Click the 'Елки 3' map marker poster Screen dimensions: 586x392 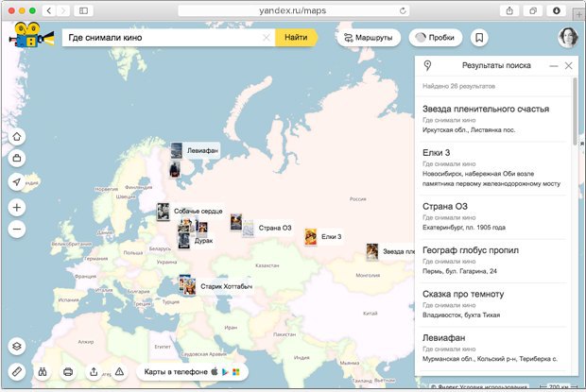point(311,237)
